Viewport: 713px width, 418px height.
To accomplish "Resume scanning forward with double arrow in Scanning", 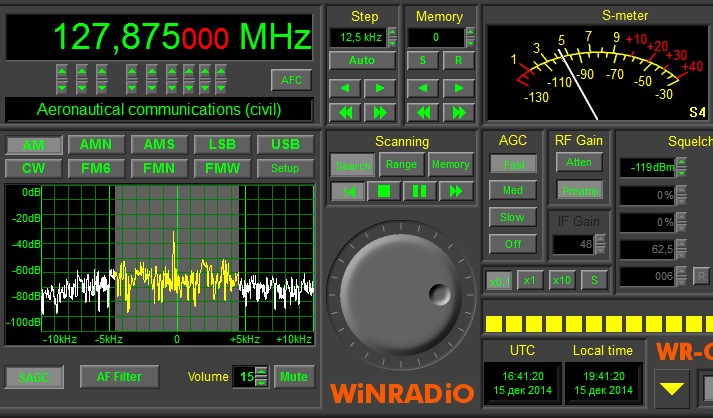I will (x=456, y=191).
